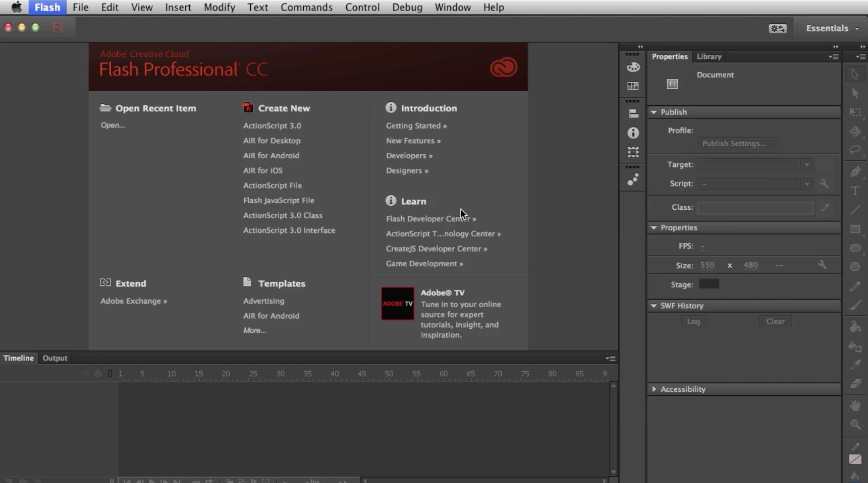Click the Clear button in SWF History
868x483 pixels.
tap(775, 322)
